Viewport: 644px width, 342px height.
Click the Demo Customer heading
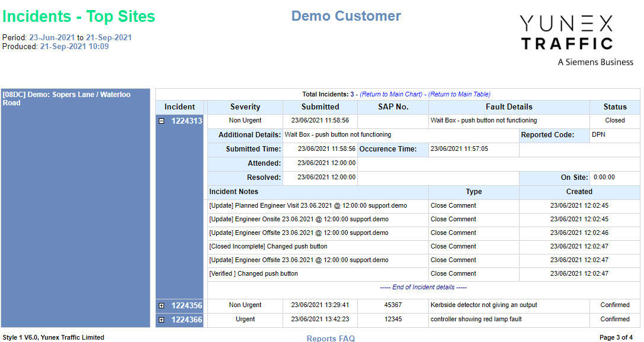click(346, 16)
